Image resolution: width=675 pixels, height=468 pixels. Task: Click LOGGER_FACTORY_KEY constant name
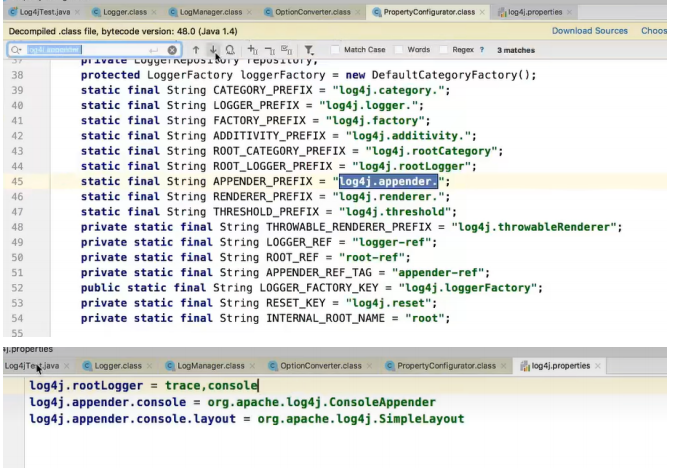319,288
